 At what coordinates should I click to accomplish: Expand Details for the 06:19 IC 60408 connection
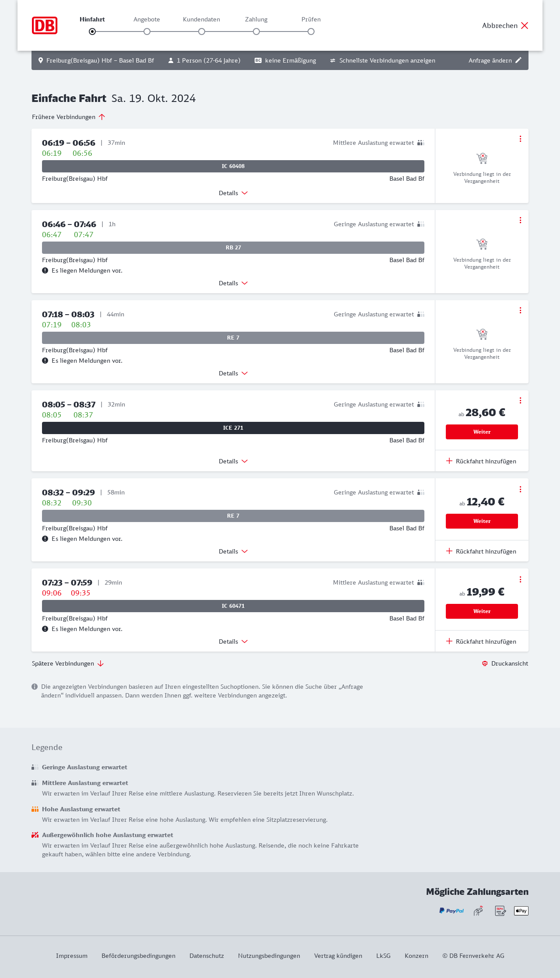tap(233, 193)
